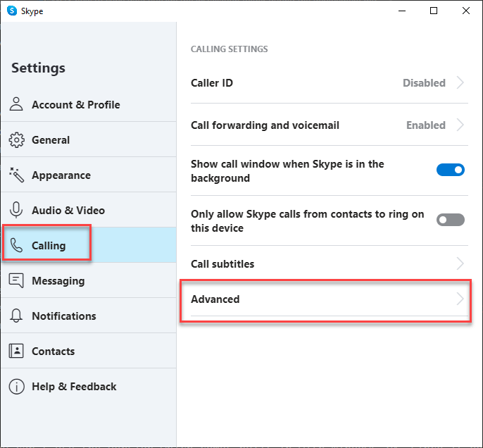The width and height of the screenshot is (483, 448).
Task: Click the Contacts card icon
Action: point(17,351)
